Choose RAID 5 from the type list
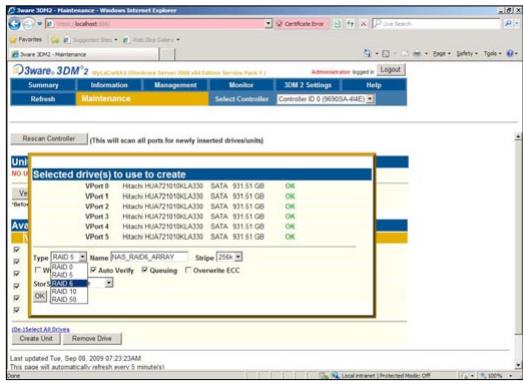 coord(69,275)
